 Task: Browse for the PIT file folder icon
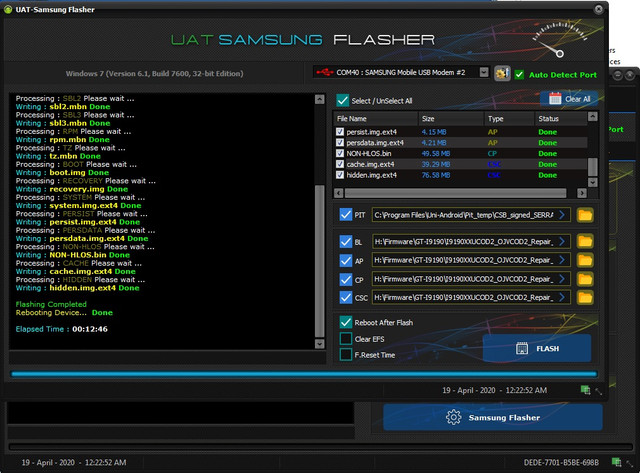tap(585, 215)
